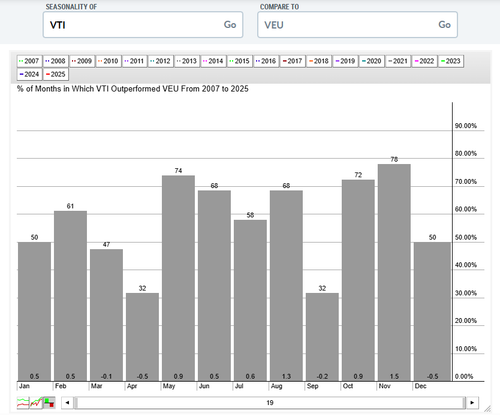Toggle the 2018 year legend
Screen dimensions: 500x415
[319, 61]
